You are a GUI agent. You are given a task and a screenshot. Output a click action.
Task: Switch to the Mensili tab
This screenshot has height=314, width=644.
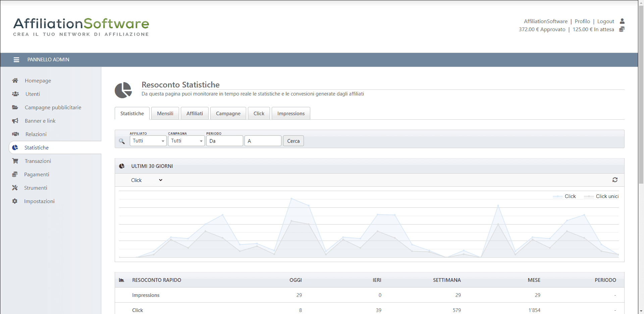[165, 114]
